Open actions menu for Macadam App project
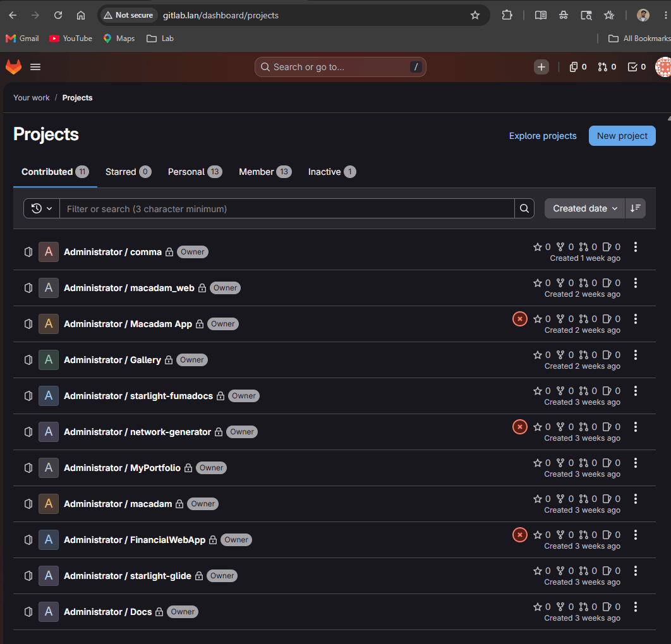The height and width of the screenshot is (644, 671). (636, 319)
